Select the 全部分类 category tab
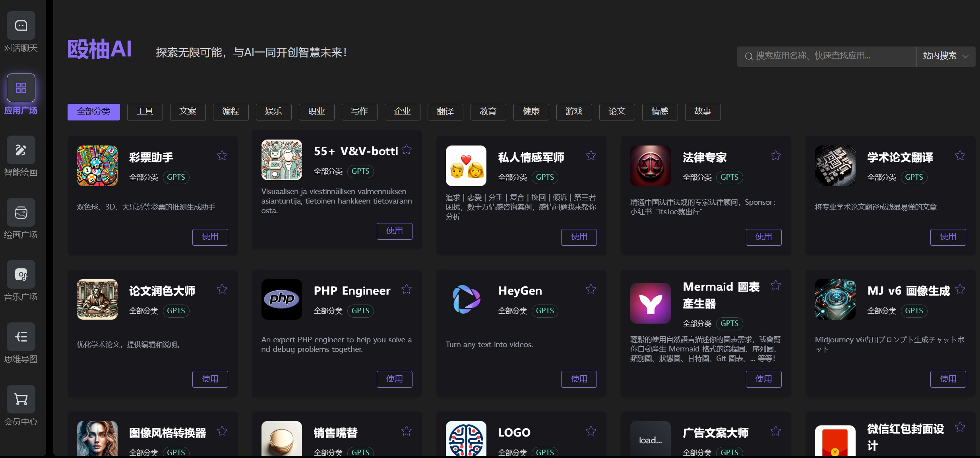 (94, 112)
